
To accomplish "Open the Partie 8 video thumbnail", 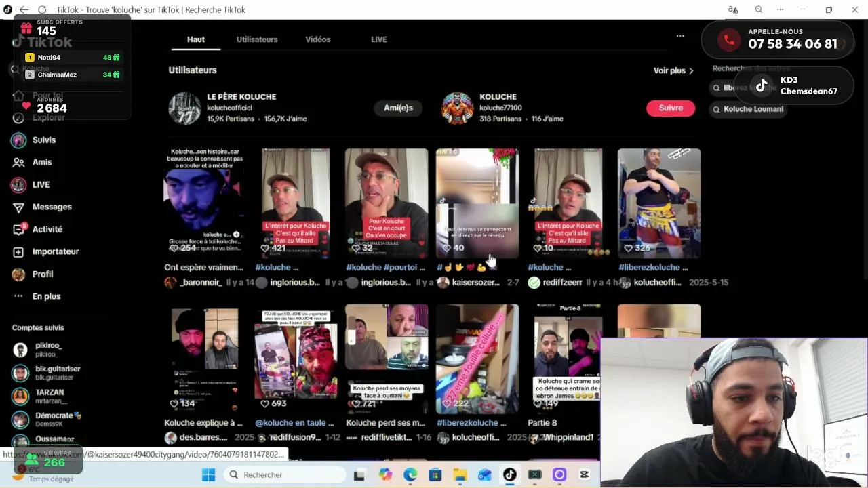I will click(x=567, y=359).
